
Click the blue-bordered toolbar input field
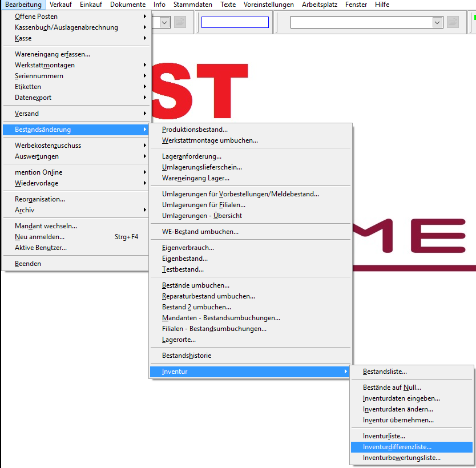(234, 22)
